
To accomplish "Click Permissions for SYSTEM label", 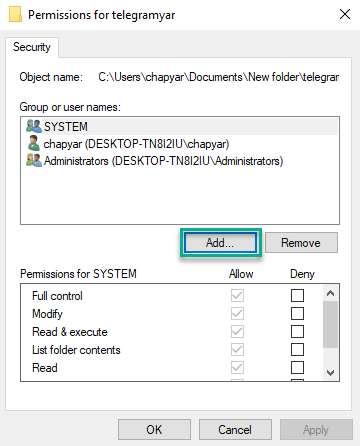I will point(78,274).
